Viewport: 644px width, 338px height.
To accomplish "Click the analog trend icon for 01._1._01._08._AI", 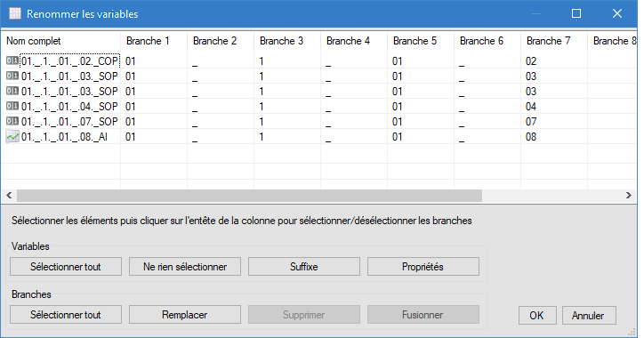I will pyautogui.click(x=12, y=136).
